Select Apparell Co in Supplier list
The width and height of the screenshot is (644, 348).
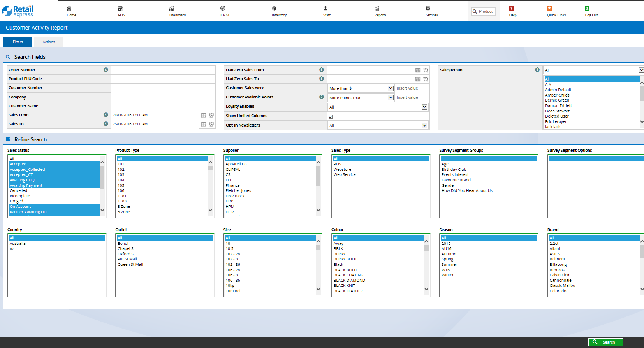coord(236,164)
